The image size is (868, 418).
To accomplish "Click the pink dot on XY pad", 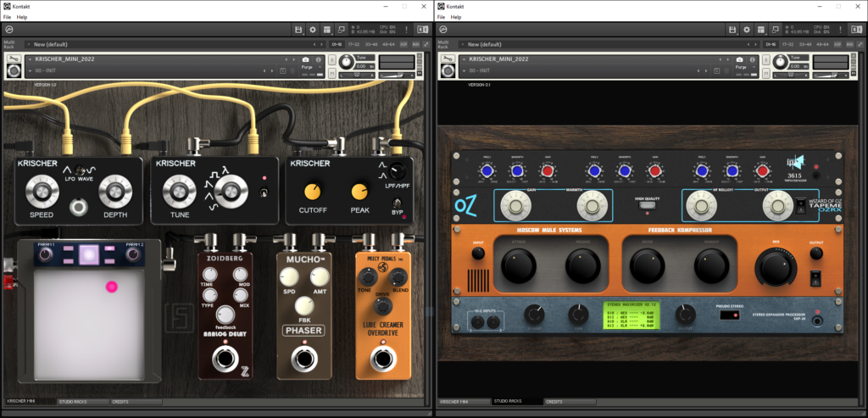I will (112, 287).
